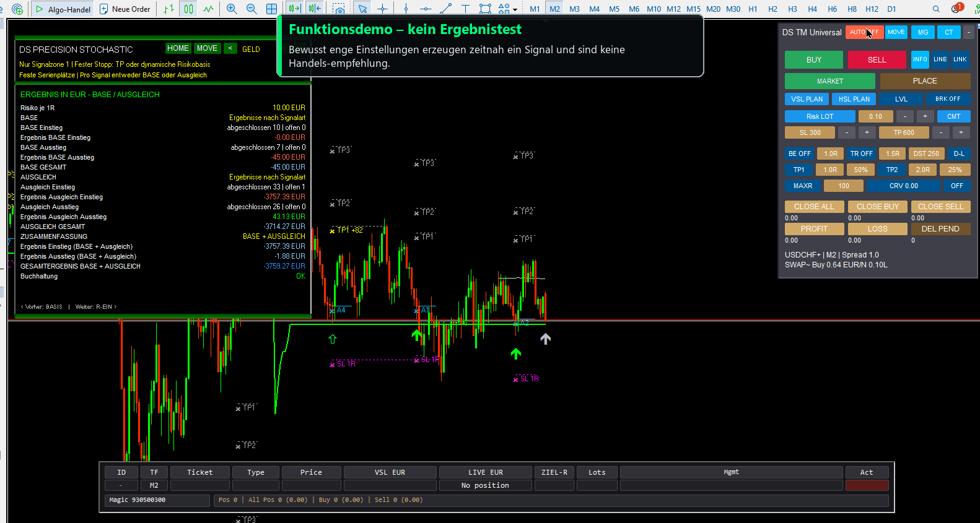Zoom out of the chart
The image size is (980, 523).
point(252,9)
